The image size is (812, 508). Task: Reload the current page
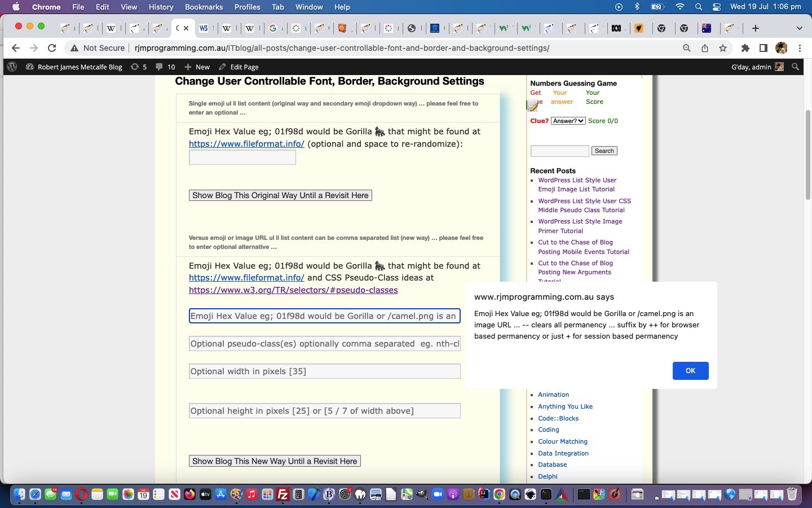pos(52,48)
